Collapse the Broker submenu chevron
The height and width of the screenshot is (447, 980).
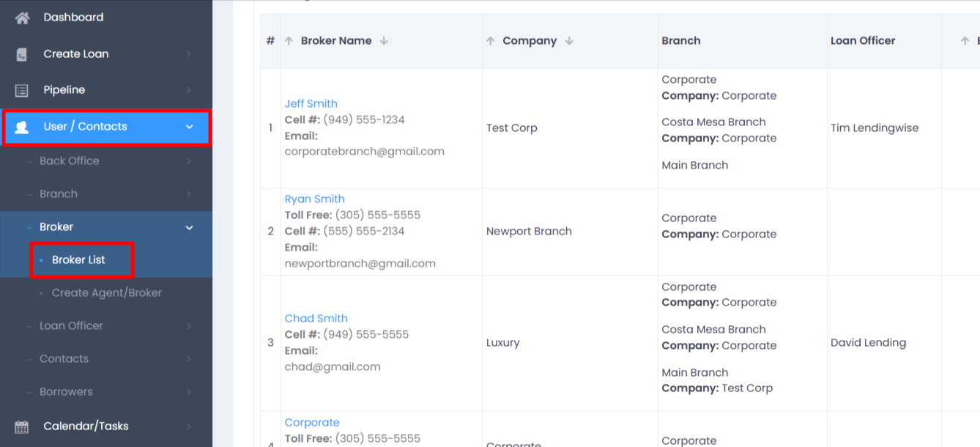190,227
